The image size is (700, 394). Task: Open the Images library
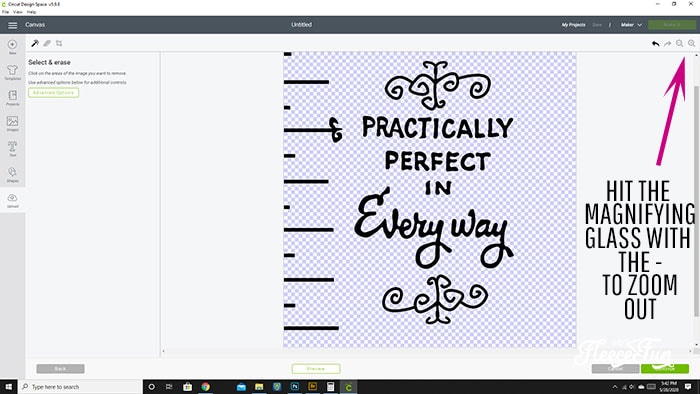[12, 123]
